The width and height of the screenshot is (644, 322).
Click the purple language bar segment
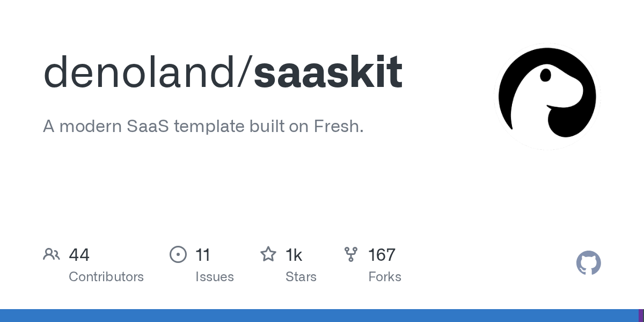click(x=641, y=316)
